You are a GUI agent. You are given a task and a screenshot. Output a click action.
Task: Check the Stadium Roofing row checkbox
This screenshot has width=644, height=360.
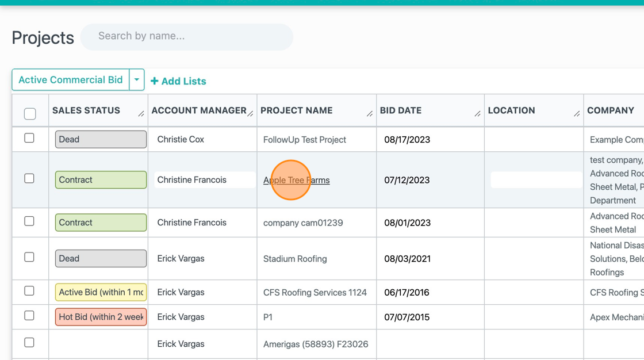click(30, 258)
